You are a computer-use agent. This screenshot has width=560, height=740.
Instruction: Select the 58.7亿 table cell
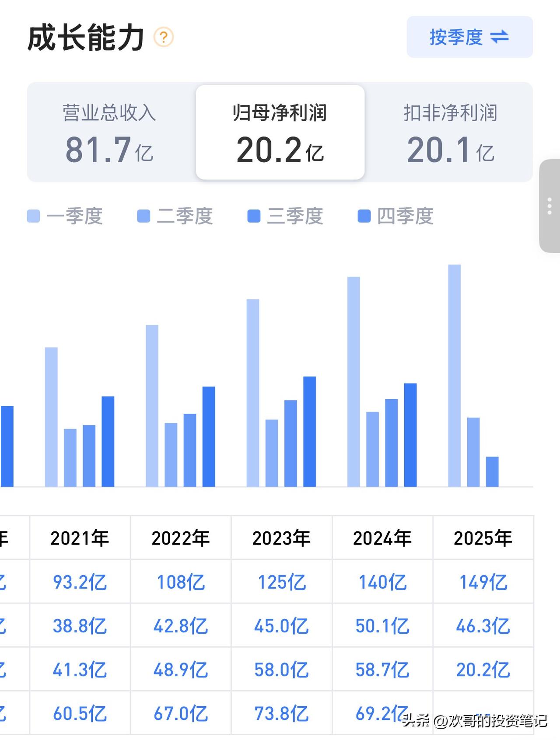pos(382,669)
